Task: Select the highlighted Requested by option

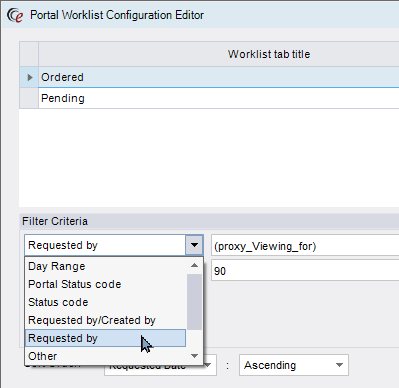Action: point(105,338)
